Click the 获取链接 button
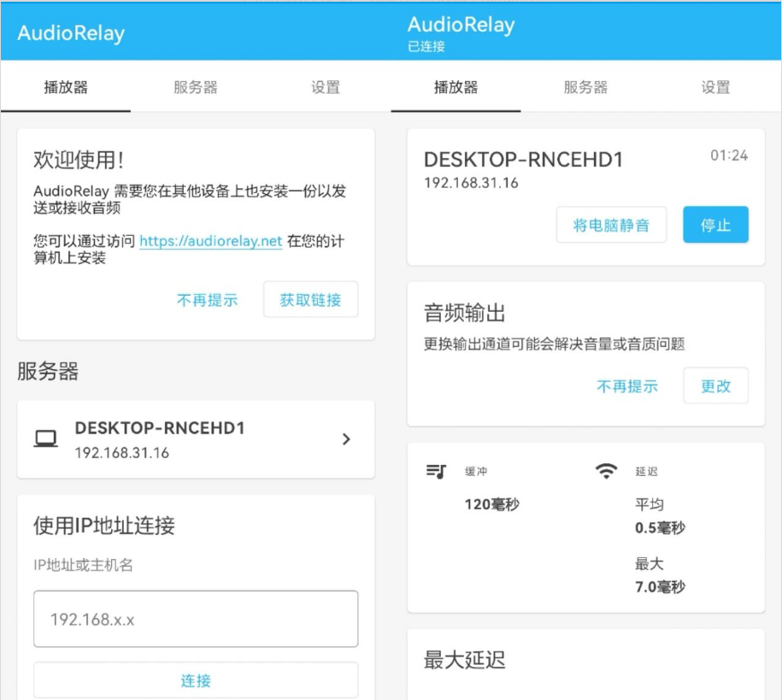 coord(310,299)
